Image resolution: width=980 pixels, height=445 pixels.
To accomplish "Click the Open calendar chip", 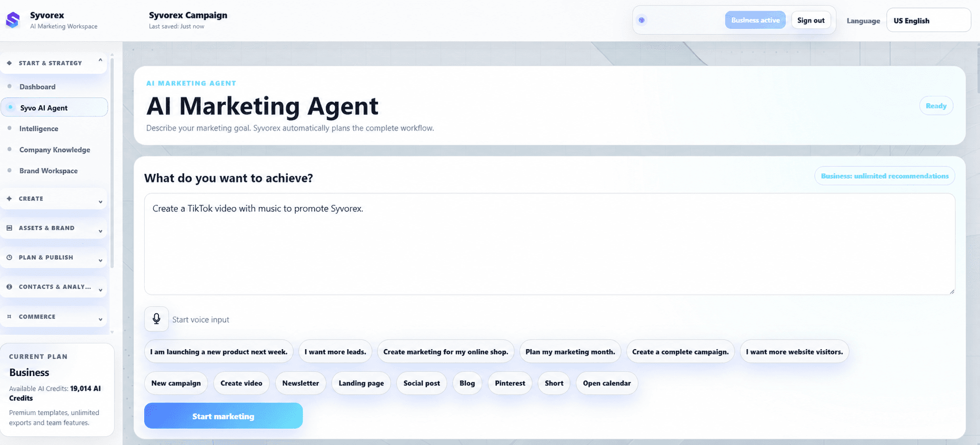I will click(x=607, y=383).
